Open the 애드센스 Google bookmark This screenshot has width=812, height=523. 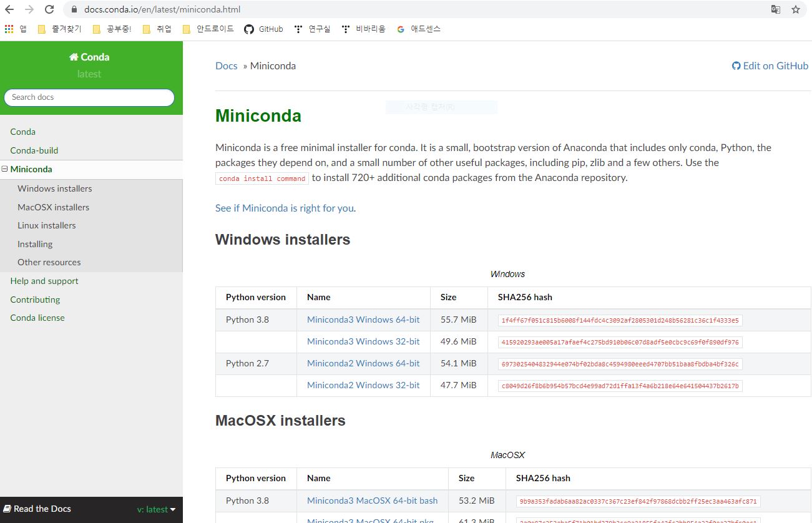[x=419, y=29]
